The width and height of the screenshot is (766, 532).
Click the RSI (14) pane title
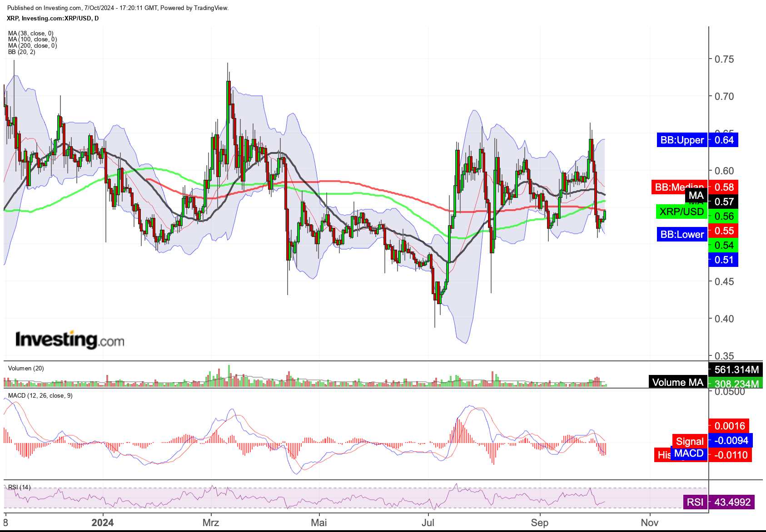click(20, 487)
